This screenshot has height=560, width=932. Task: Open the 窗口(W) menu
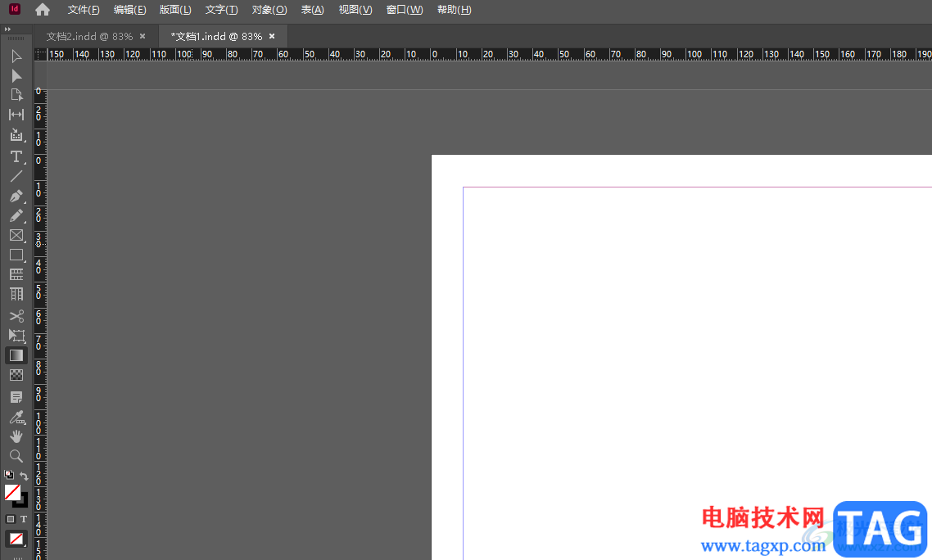point(405,10)
